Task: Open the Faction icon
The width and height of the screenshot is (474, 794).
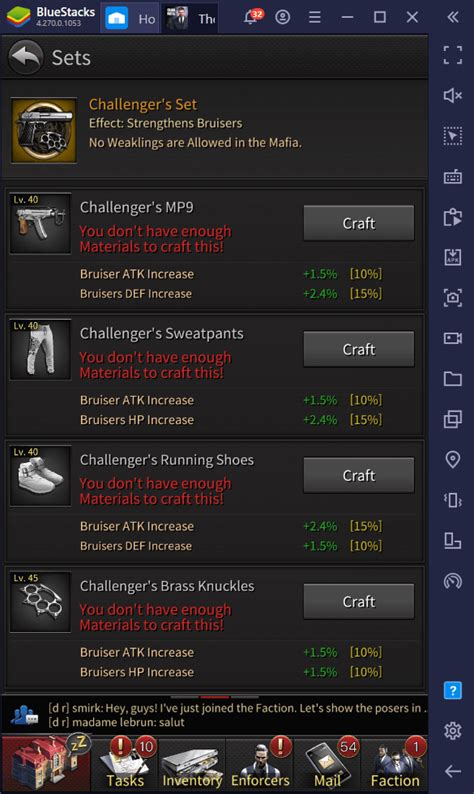Action: 394,763
